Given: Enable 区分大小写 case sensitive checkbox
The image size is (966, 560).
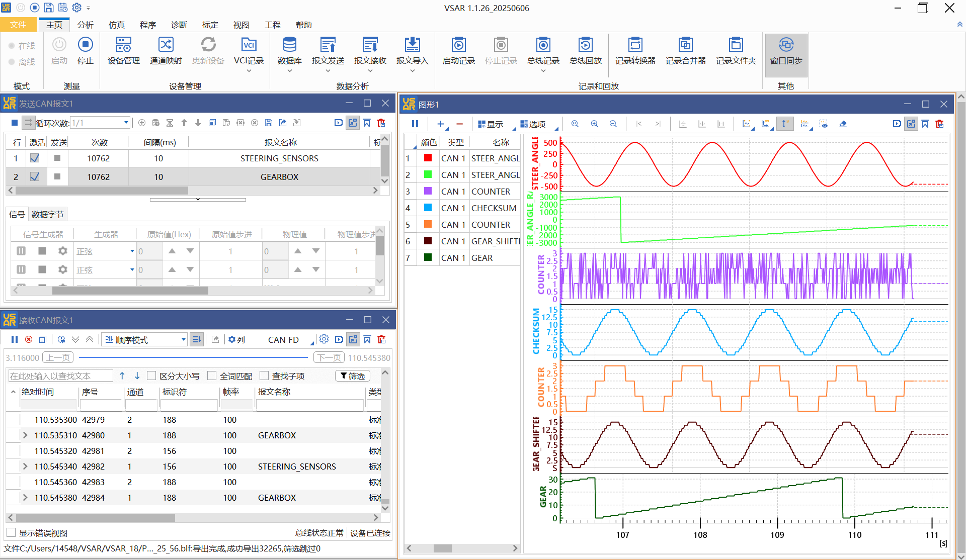Looking at the screenshot, I should coord(151,376).
